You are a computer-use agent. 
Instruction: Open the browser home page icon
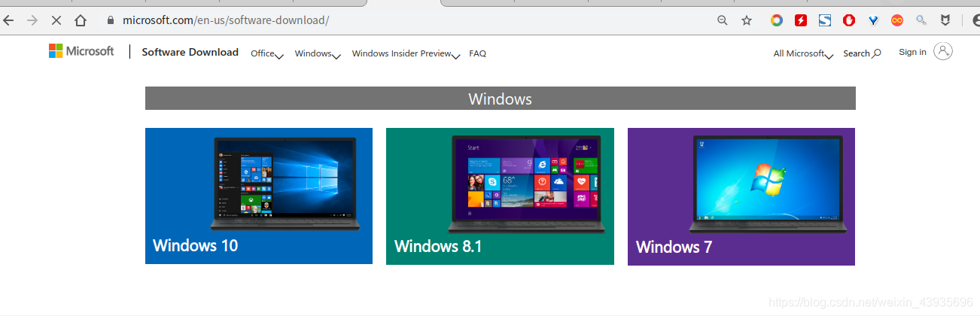pyautogui.click(x=81, y=20)
